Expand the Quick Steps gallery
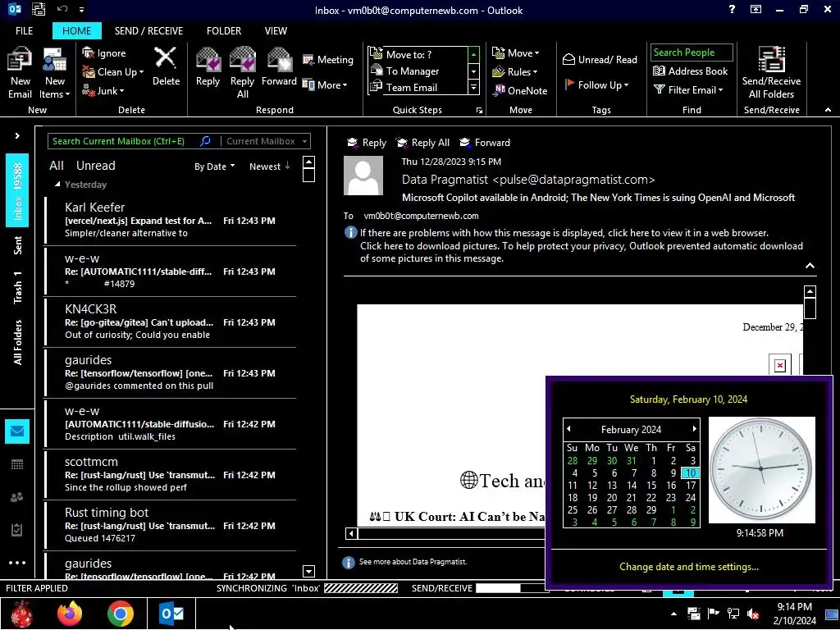 pyautogui.click(x=473, y=87)
